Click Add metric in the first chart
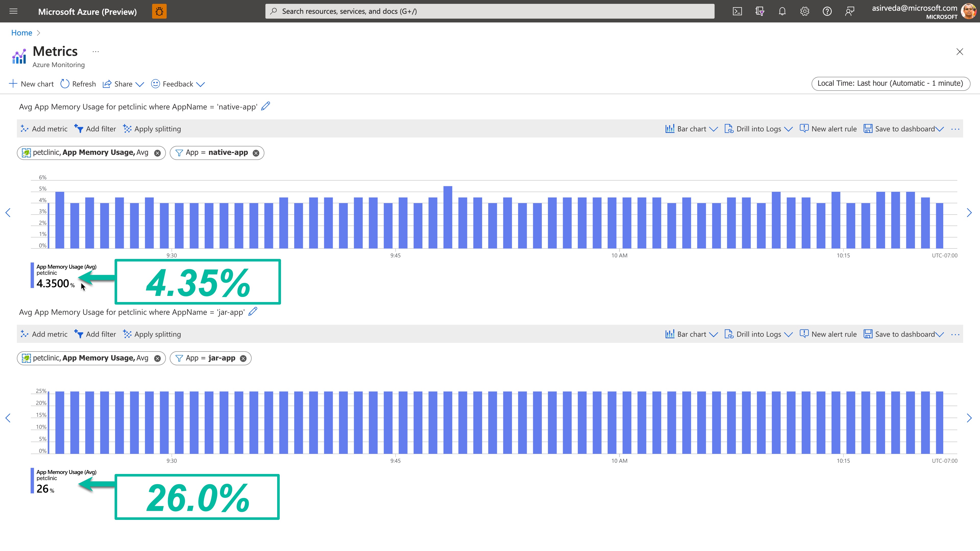Viewport: 980px width, 551px height. [x=44, y=129]
